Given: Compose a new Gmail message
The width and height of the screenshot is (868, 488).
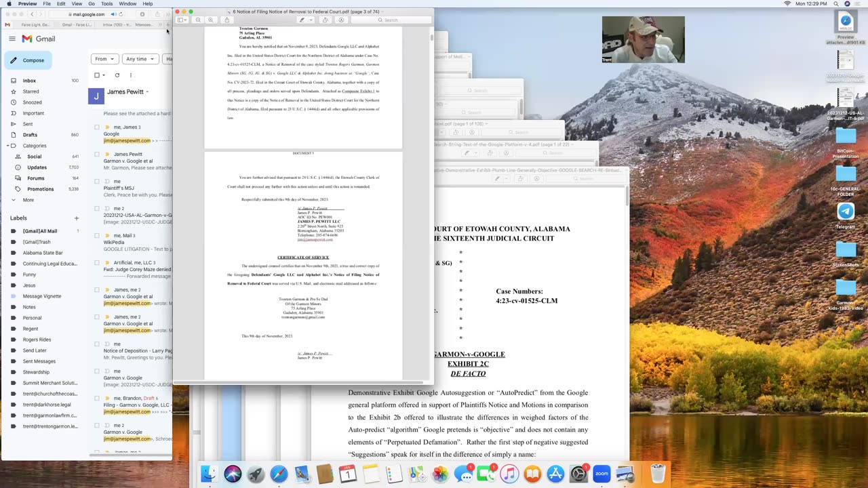Looking at the screenshot, I should click(x=28, y=60).
